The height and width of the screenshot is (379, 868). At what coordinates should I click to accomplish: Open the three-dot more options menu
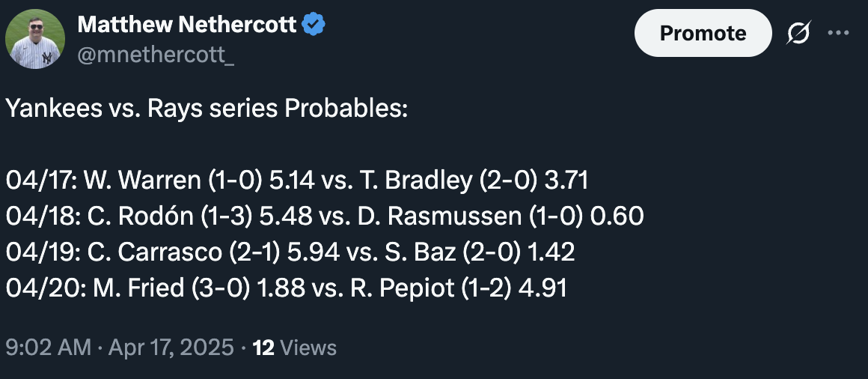coord(838,33)
